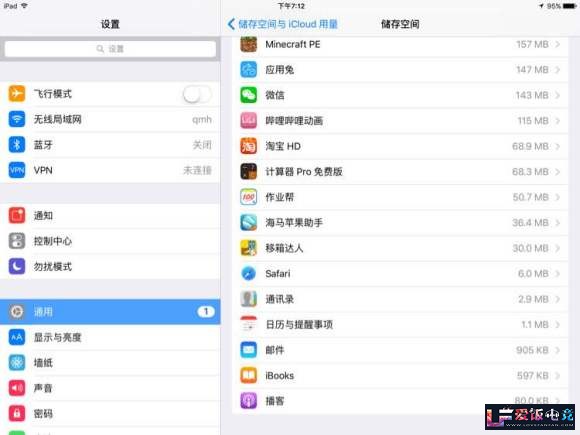Open the WeChat (微信) app icon
Screen dimensions: 580x435
pos(249,95)
